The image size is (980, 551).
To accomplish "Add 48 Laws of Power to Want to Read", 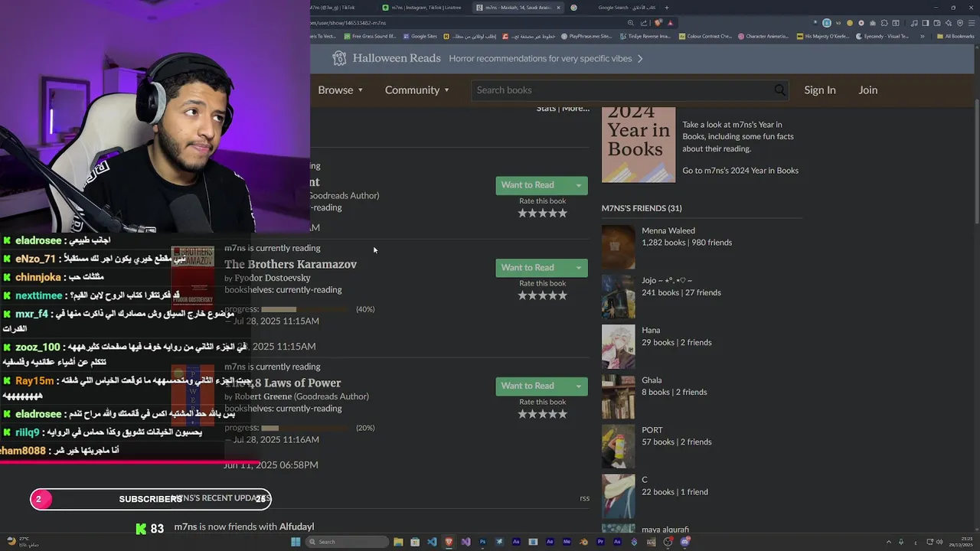I will coord(532,386).
